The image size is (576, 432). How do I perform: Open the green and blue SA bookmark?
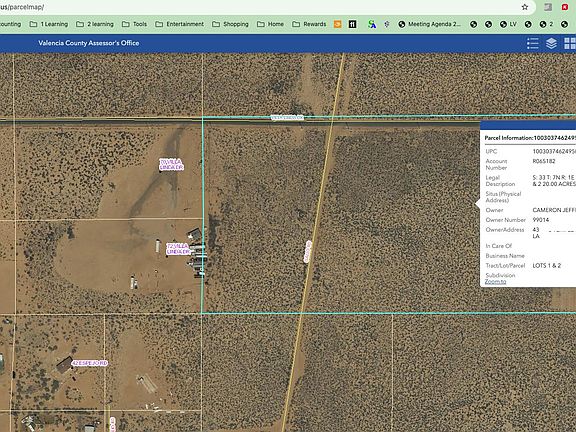(372, 24)
